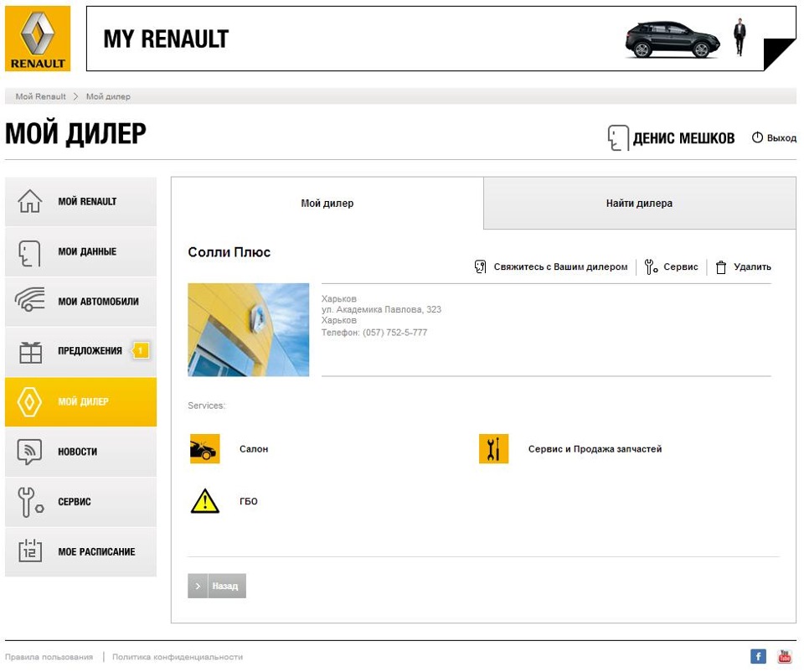Click the wrench icon beside СЕРВИС in sidebar
Viewport: 804px width, 672px height.
tap(30, 502)
